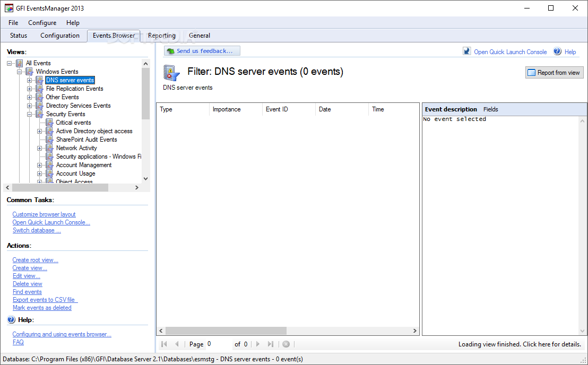Screen dimensions: 588x365
Task: Sort by the Event ID column header
Action: tap(289, 109)
